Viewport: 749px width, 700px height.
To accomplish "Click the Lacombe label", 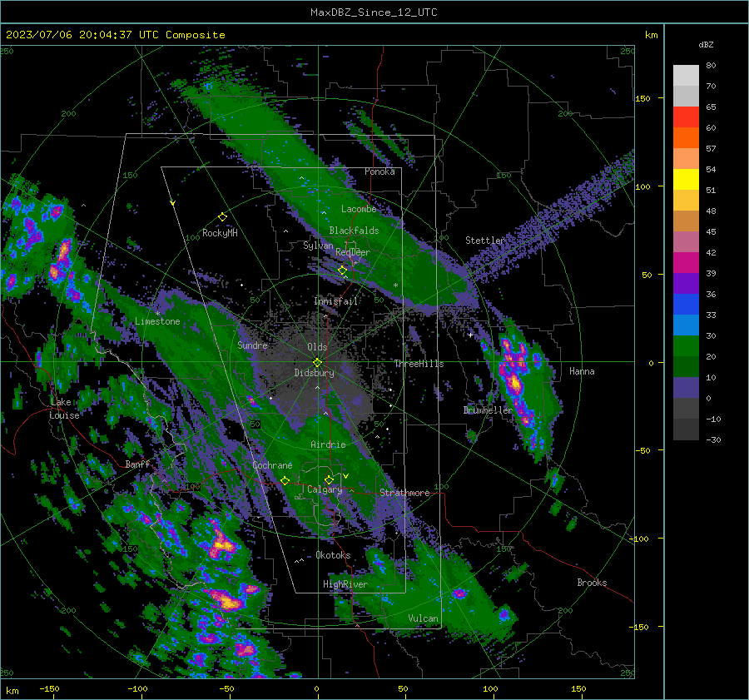I will point(359,209).
